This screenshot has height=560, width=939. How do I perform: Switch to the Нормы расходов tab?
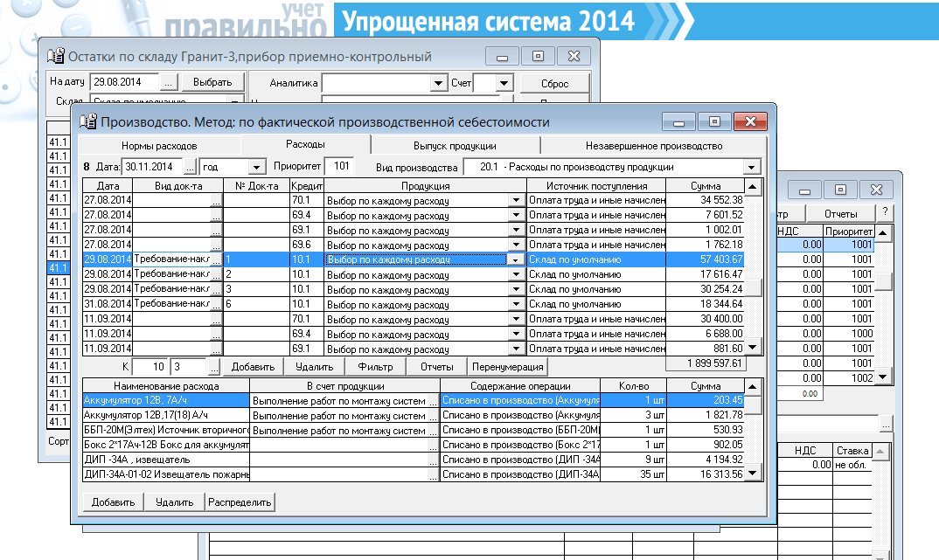click(159, 146)
